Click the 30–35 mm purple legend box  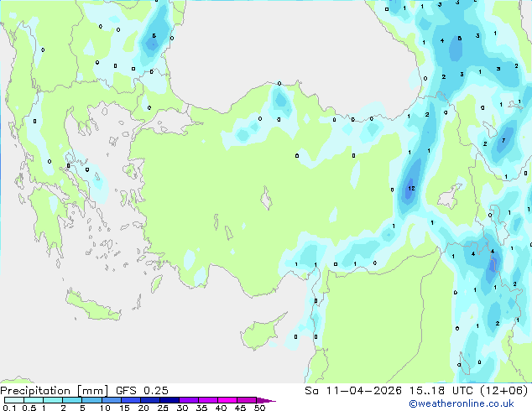(189, 400)
